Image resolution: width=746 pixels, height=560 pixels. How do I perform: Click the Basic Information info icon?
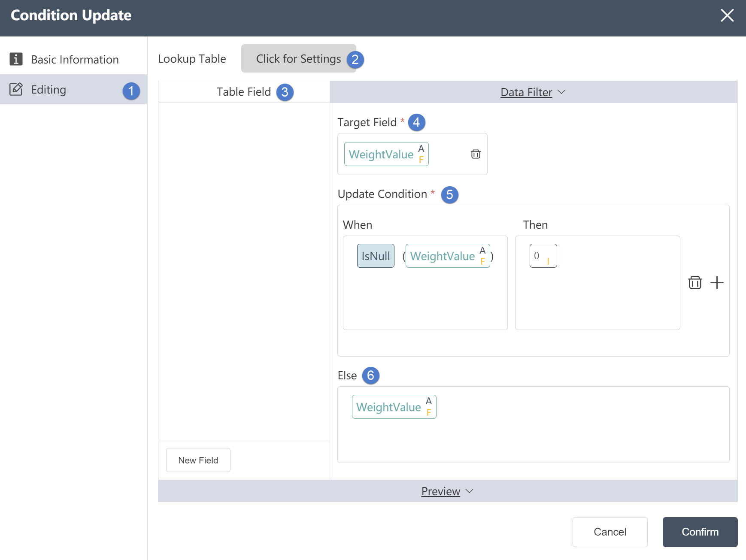[16, 59]
